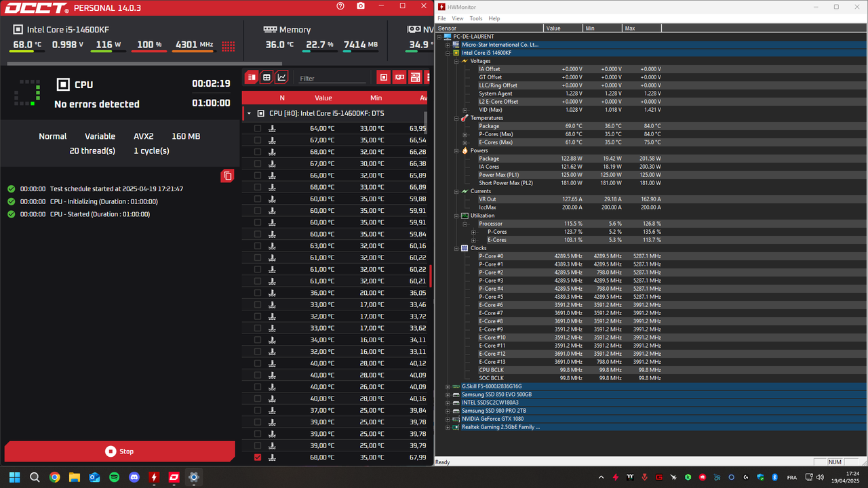
Task: Launch Google Chrome from the taskbar
Action: tap(54, 477)
